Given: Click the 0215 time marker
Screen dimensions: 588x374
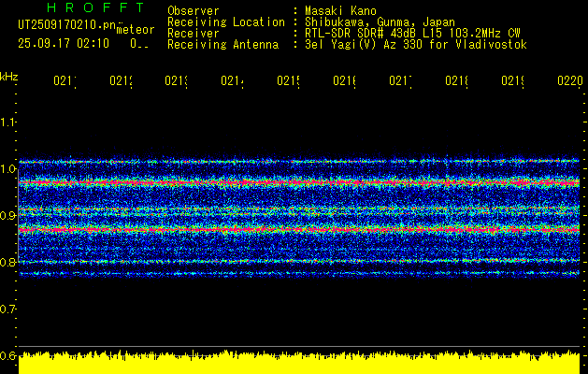Looking at the screenshot, I should coord(288,80).
